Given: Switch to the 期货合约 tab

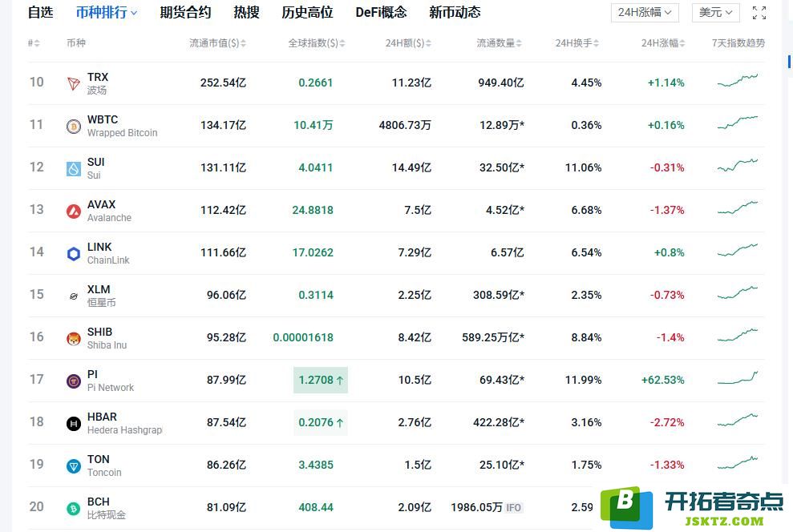Looking at the screenshot, I should tap(185, 12).
